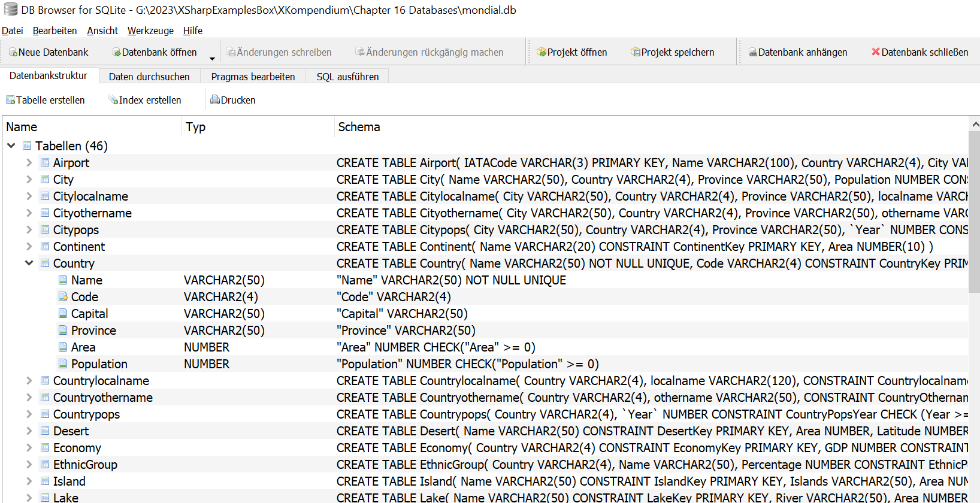Select the Cityothername table row
The image size is (980, 503).
tap(485, 213)
